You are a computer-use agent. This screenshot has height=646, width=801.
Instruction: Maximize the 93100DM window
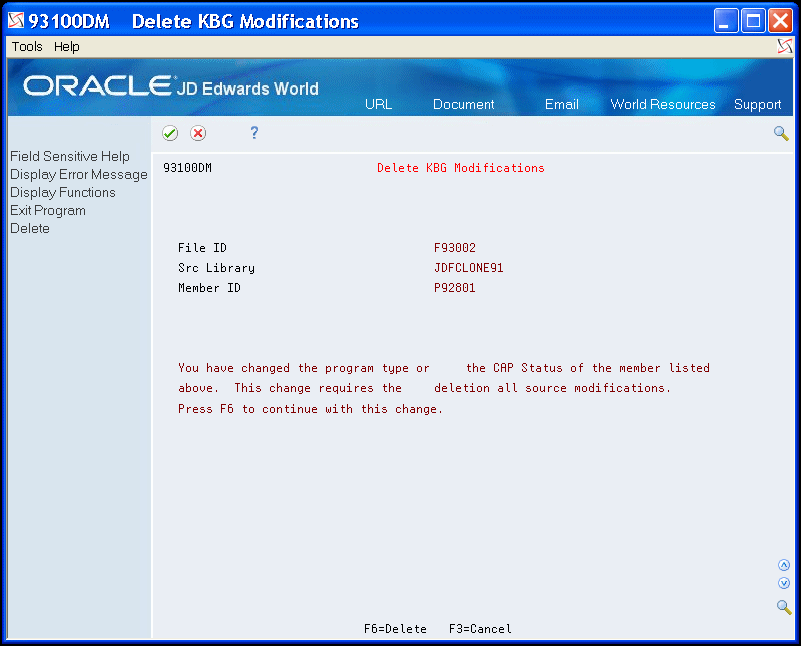click(x=753, y=21)
